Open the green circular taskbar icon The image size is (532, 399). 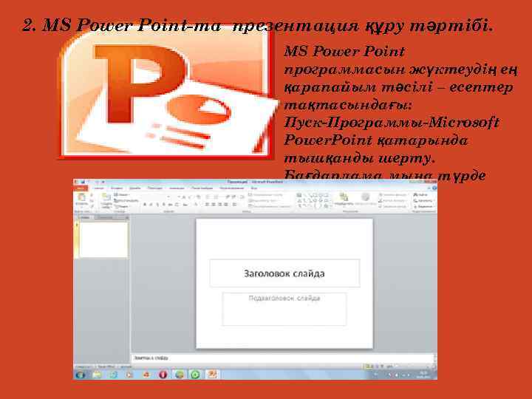(195, 375)
